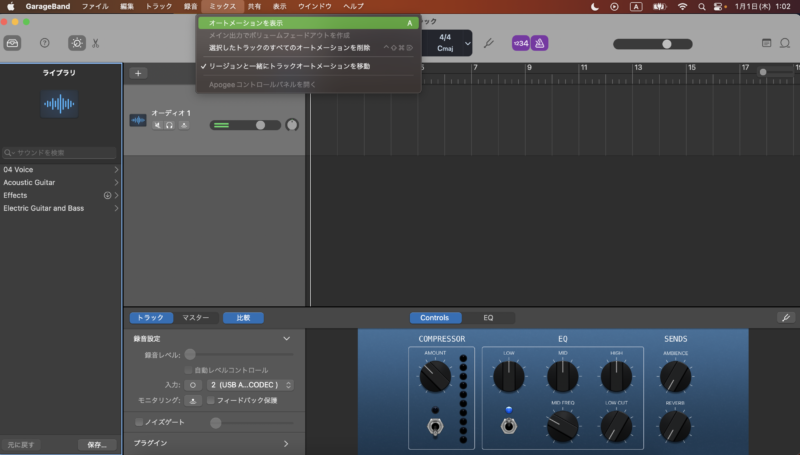This screenshot has width=800, height=455.
Task: Click the add track plus button
Action: 138,73
